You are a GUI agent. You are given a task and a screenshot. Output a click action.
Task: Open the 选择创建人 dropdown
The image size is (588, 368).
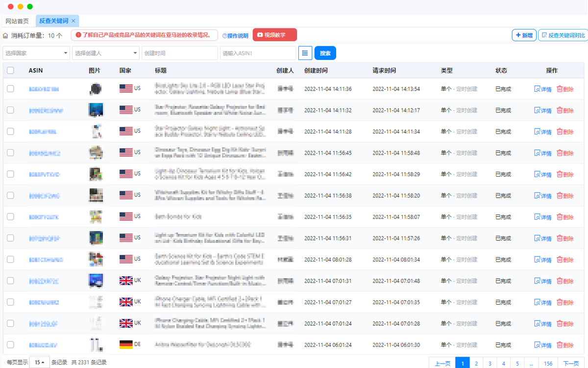106,53
